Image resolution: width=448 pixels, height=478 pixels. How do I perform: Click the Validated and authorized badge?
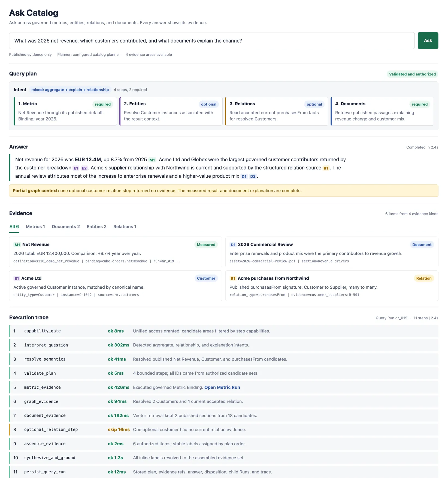click(412, 74)
